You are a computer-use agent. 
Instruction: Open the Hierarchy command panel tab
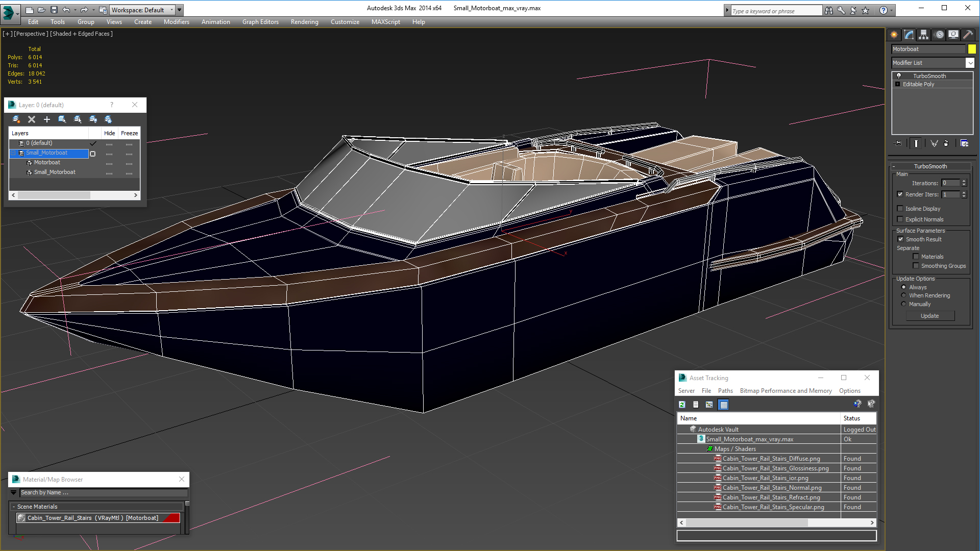[x=924, y=35]
